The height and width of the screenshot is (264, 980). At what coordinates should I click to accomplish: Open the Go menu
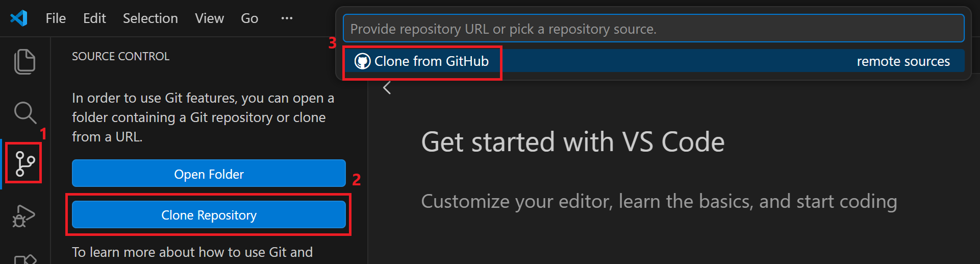(249, 18)
